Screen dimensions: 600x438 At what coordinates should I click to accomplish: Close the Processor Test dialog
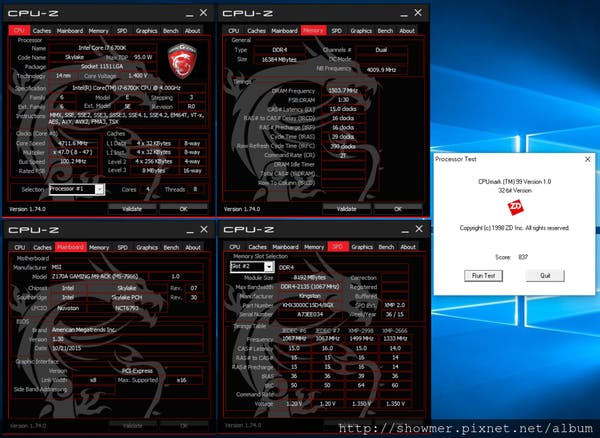588,159
